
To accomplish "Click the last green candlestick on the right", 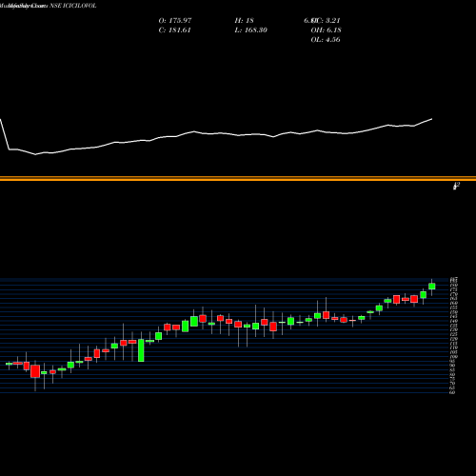I will coord(431,287).
